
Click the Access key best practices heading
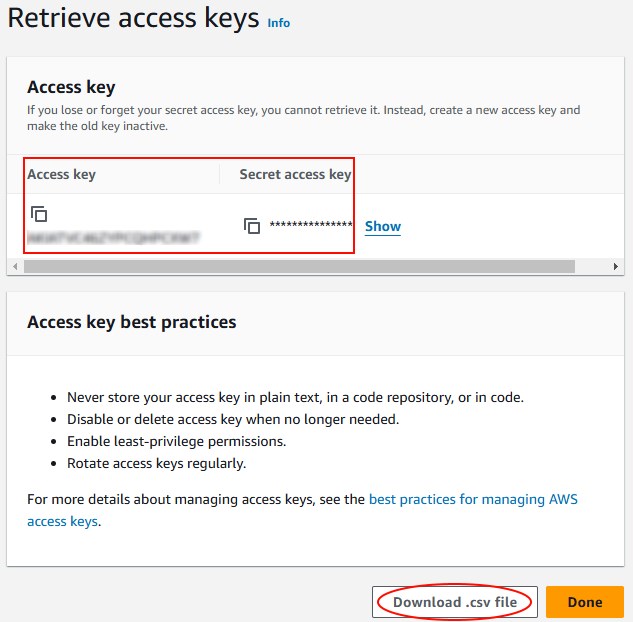tap(132, 322)
